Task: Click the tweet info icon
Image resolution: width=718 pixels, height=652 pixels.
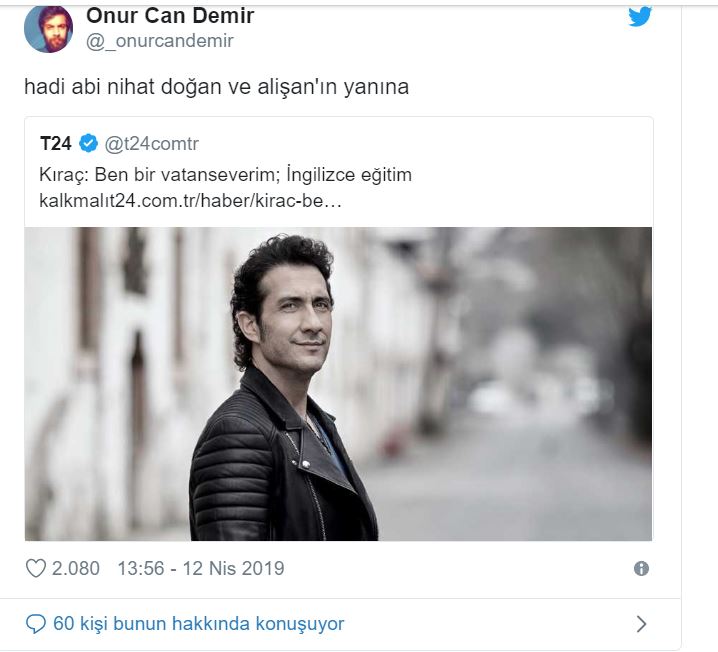Action: pyautogui.click(x=641, y=569)
